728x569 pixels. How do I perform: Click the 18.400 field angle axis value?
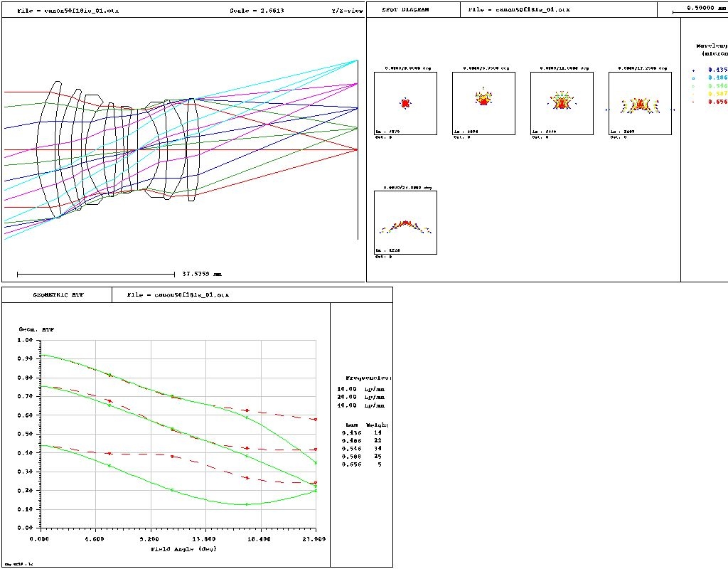click(259, 539)
